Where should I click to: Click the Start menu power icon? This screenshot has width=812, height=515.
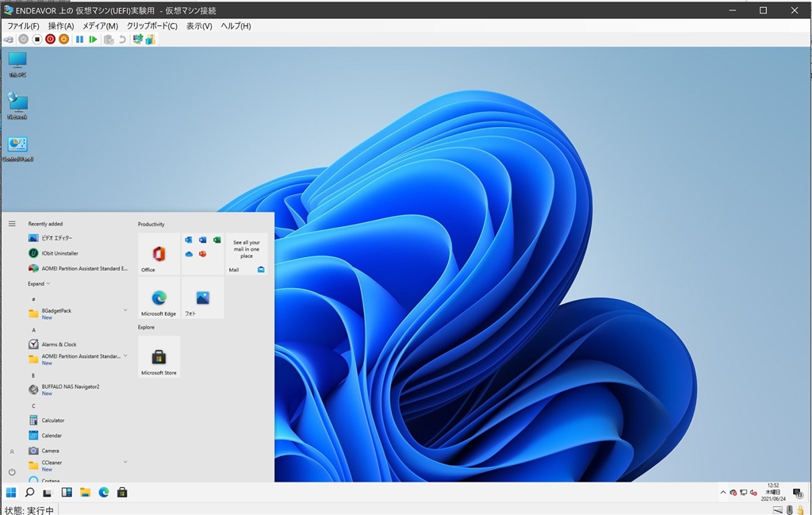click(x=12, y=472)
